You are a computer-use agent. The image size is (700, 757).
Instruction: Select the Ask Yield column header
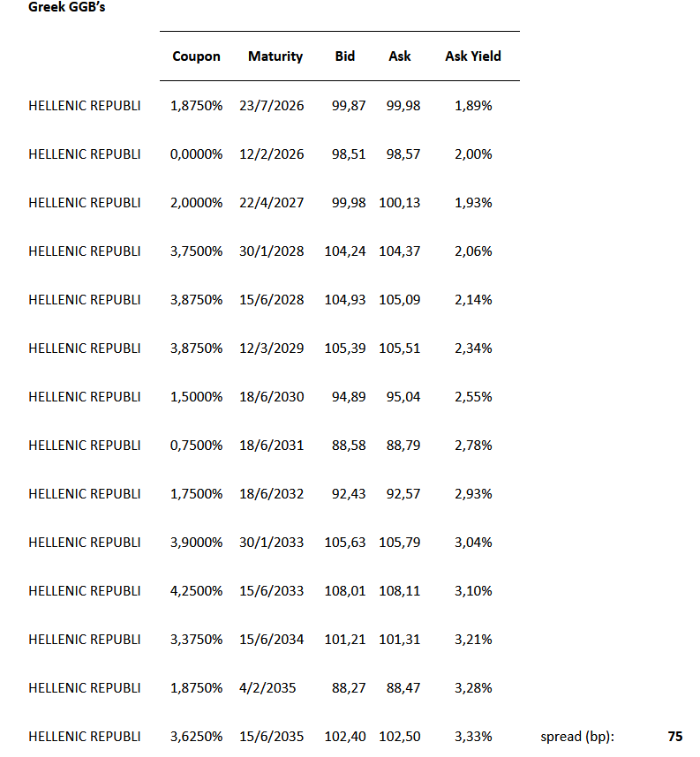click(x=473, y=56)
